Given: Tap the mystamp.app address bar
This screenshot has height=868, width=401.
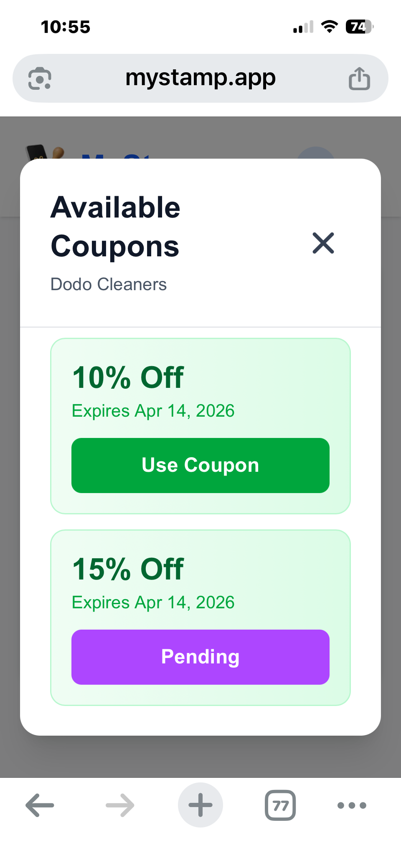Looking at the screenshot, I should [x=200, y=78].
